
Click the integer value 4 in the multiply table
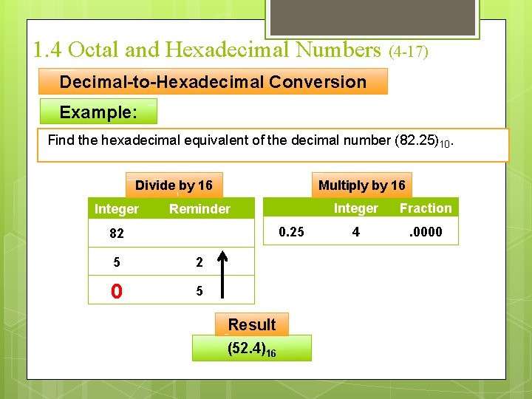click(356, 232)
